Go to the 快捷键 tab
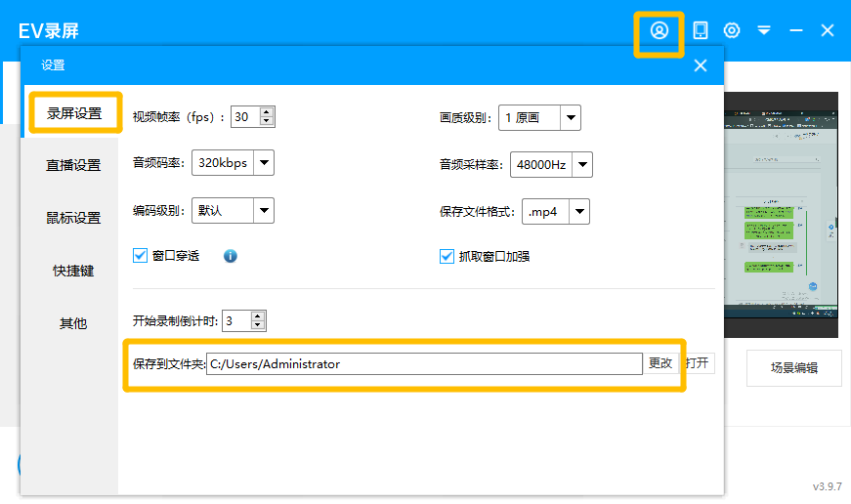The width and height of the screenshot is (851, 504). coord(73,271)
